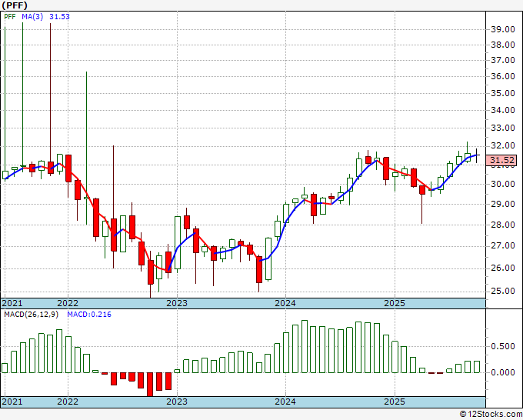The height and width of the screenshot is (420, 523).
Task: Open the 12Stocks.com copyright link
Action: click(491, 414)
